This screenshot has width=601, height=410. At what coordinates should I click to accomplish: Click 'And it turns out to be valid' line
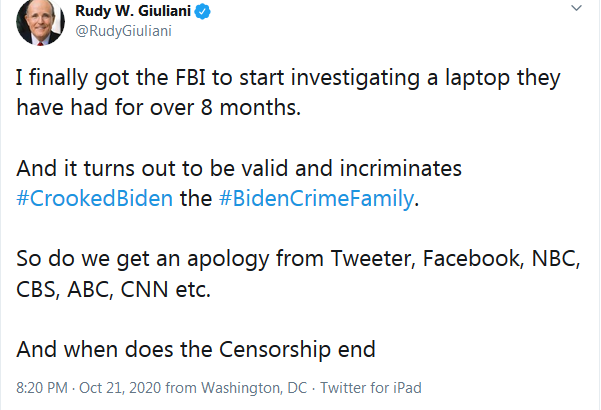239,168
